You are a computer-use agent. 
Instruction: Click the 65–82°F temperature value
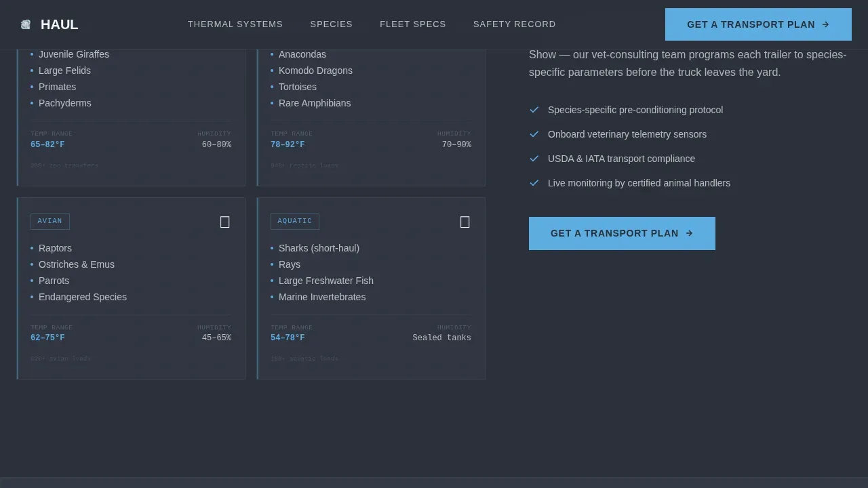[47, 145]
